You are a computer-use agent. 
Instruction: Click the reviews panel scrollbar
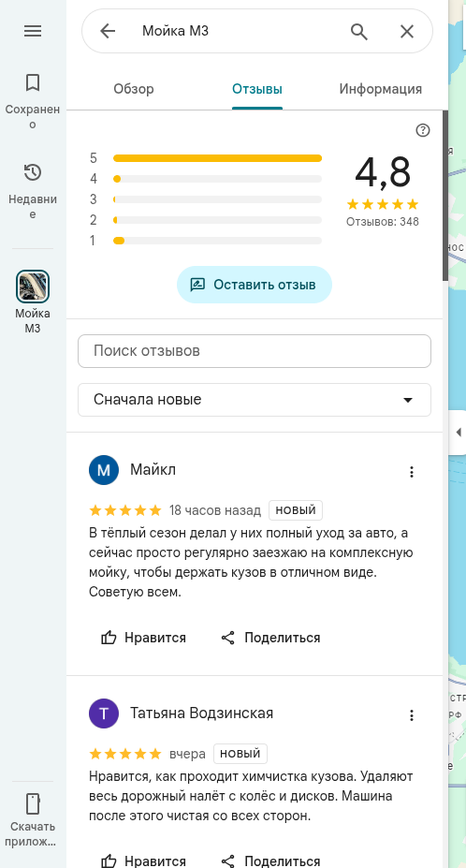pos(445,196)
